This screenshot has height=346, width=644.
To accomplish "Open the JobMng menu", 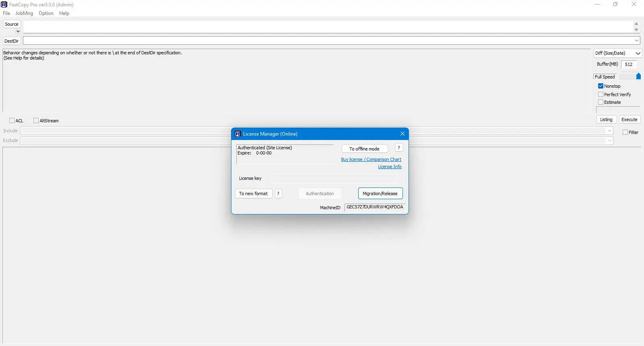I will (x=24, y=13).
